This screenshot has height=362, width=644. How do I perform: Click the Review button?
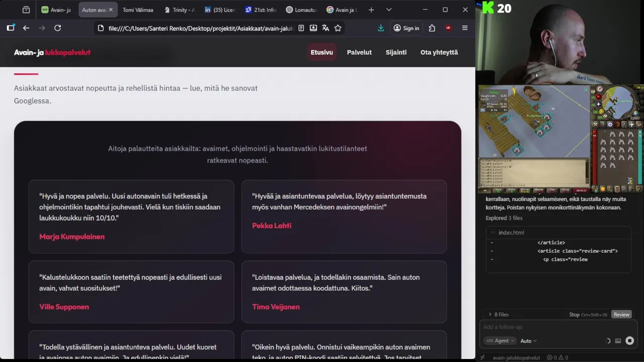621,314
